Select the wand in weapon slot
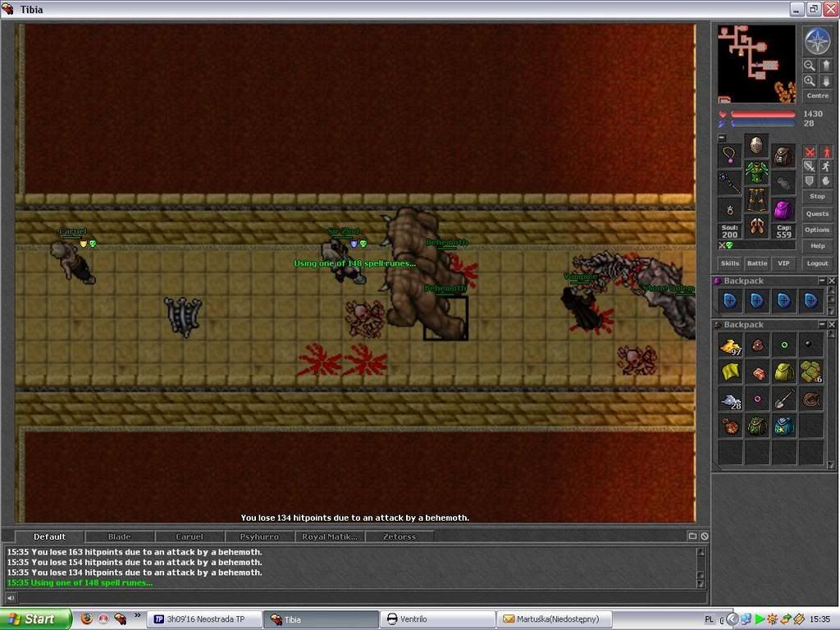This screenshot has height=630, width=840. pos(729,183)
